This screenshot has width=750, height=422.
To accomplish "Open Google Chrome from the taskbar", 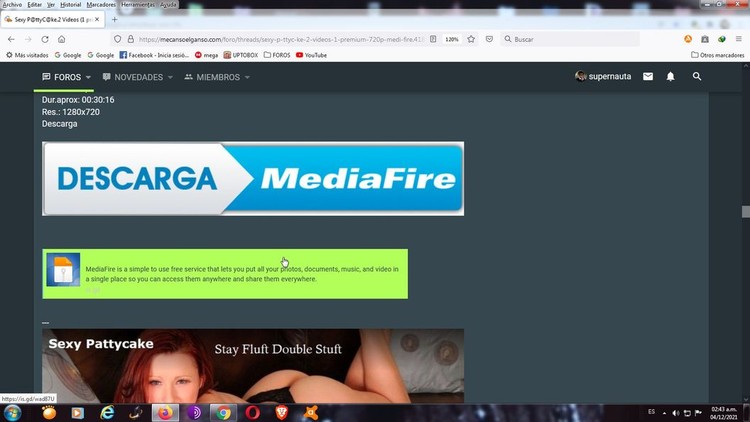I will [223, 412].
